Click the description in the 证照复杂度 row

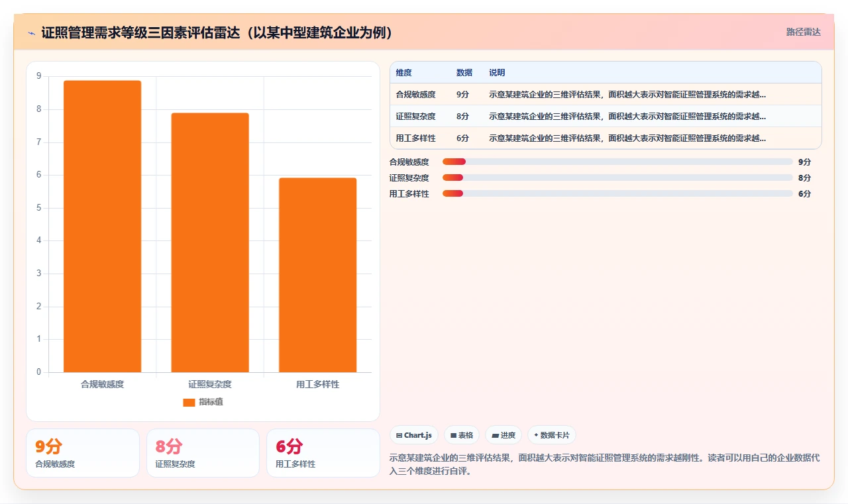pyautogui.click(x=627, y=117)
